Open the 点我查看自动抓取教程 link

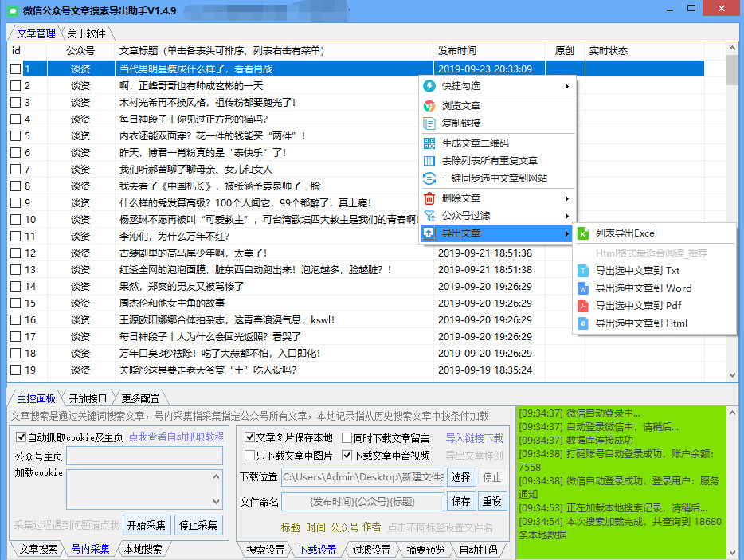(x=176, y=437)
